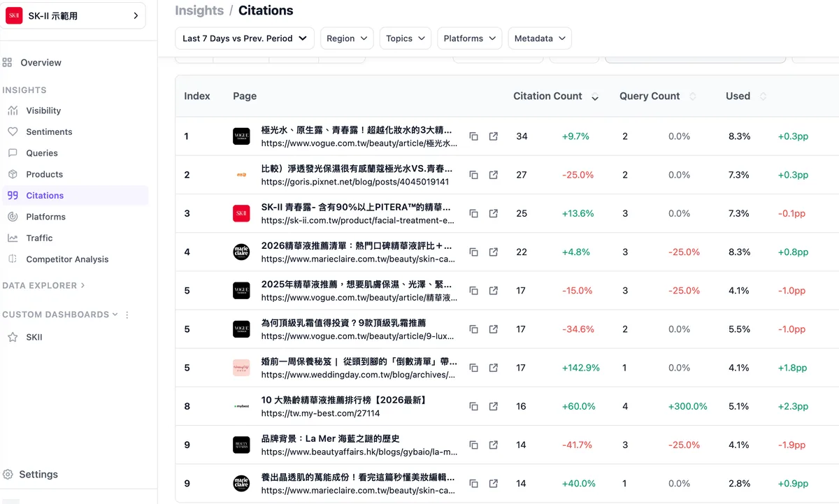Open Competitor Analysis from sidebar
The width and height of the screenshot is (839, 504).
tap(67, 259)
